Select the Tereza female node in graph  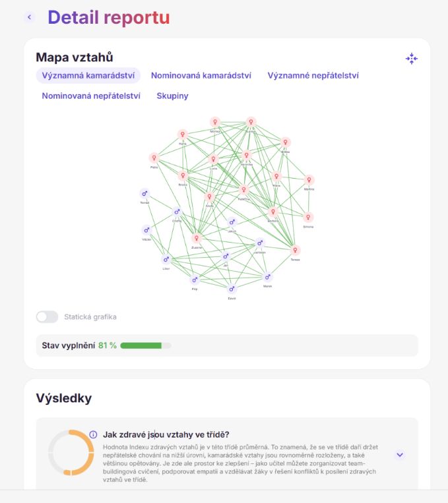click(295, 250)
